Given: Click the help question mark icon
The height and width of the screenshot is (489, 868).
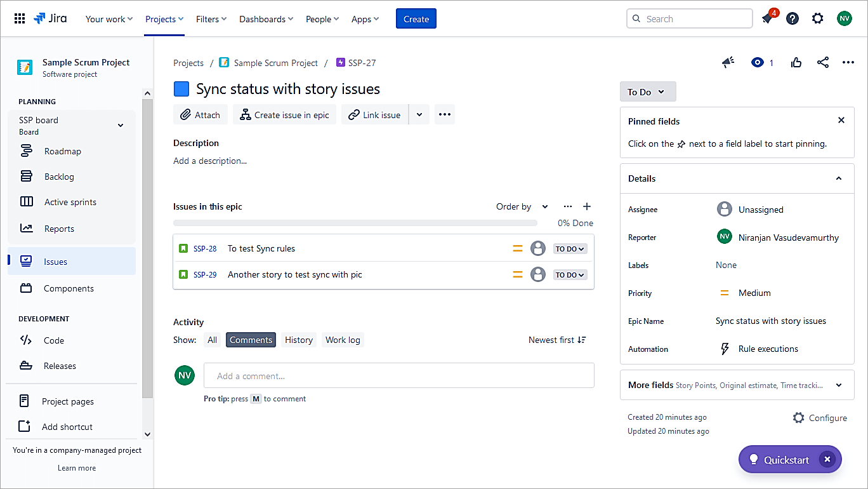Looking at the screenshot, I should tap(792, 18).
